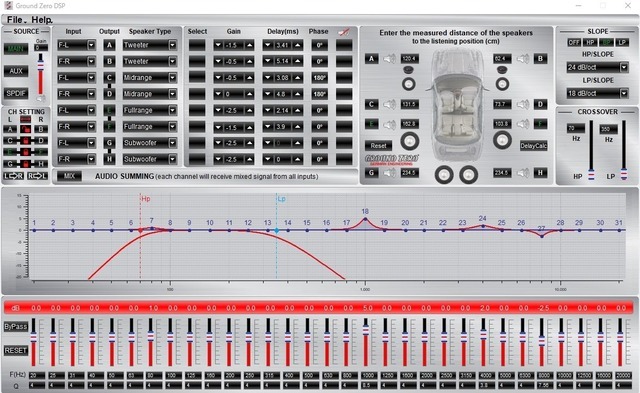Open the File menu
Image resolution: width=640 pixels, height=393 pixels.
point(15,20)
